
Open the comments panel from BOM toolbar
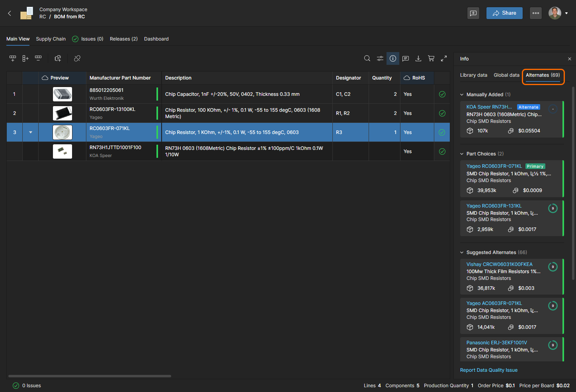406,58
